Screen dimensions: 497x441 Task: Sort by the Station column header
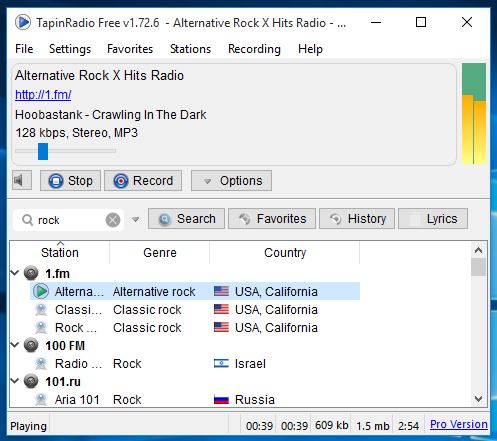pyautogui.click(x=60, y=252)
